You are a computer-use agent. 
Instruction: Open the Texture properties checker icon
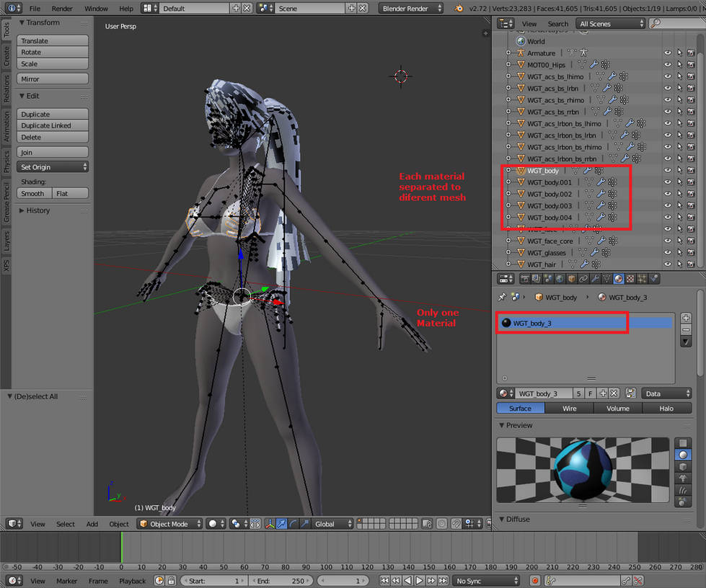[630, 279]
